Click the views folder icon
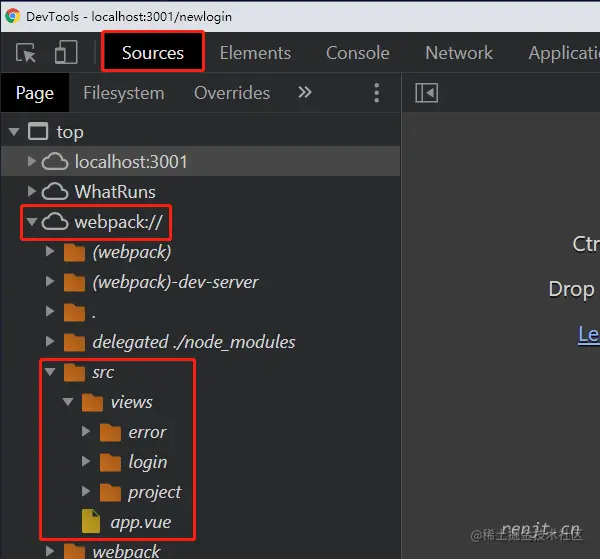600x559 pixels. click(92, 403)
